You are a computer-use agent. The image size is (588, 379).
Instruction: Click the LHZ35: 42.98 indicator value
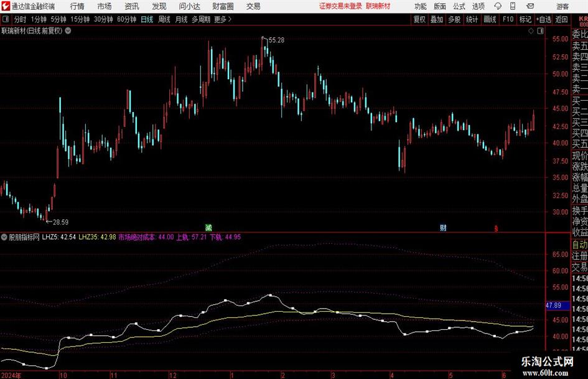pos(97,237)
